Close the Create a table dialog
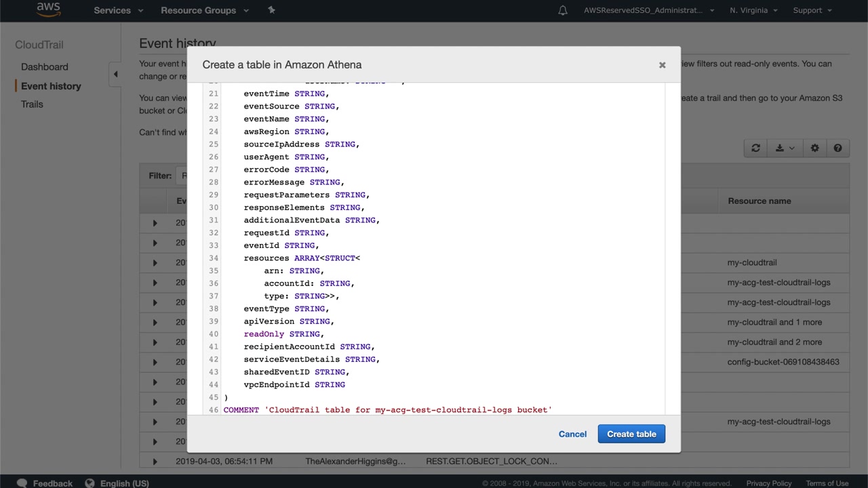868x488 pixels. point(662,65)
